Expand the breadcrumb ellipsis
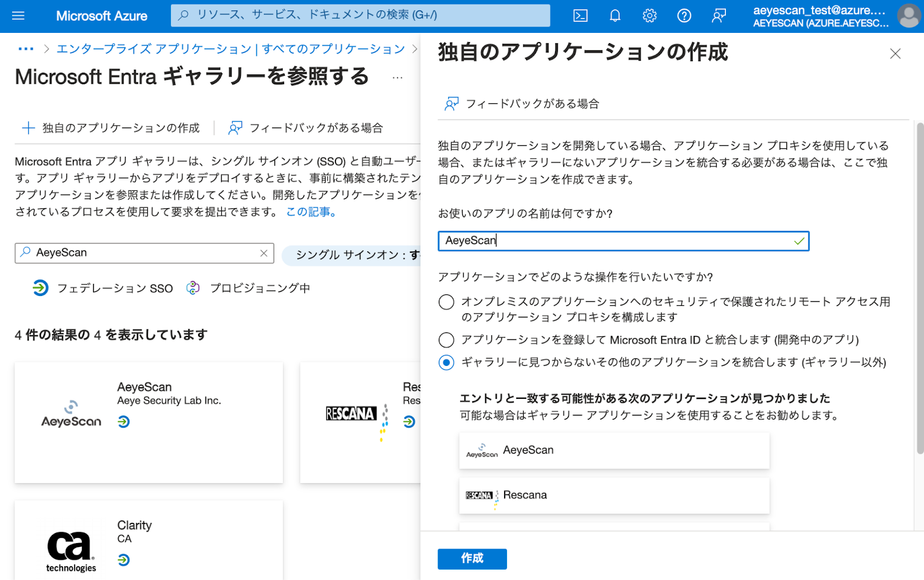924x580 pixels. point(26,49)
